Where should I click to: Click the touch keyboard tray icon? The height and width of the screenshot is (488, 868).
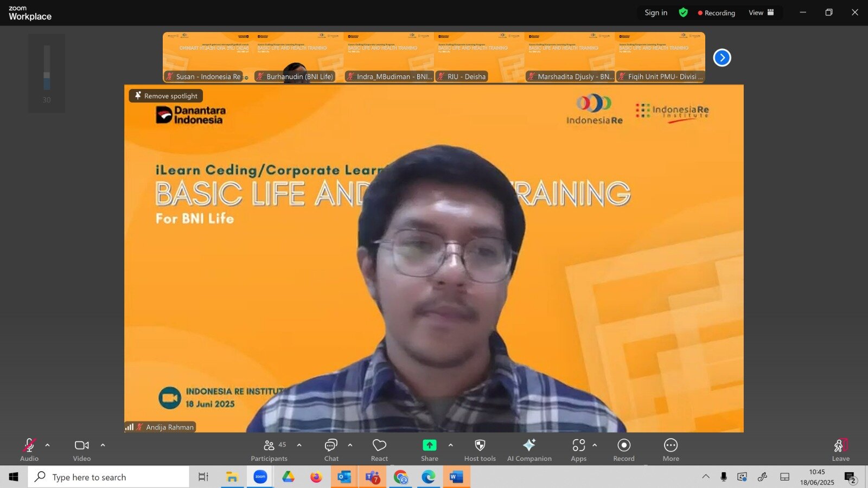[x=784, y=477]
